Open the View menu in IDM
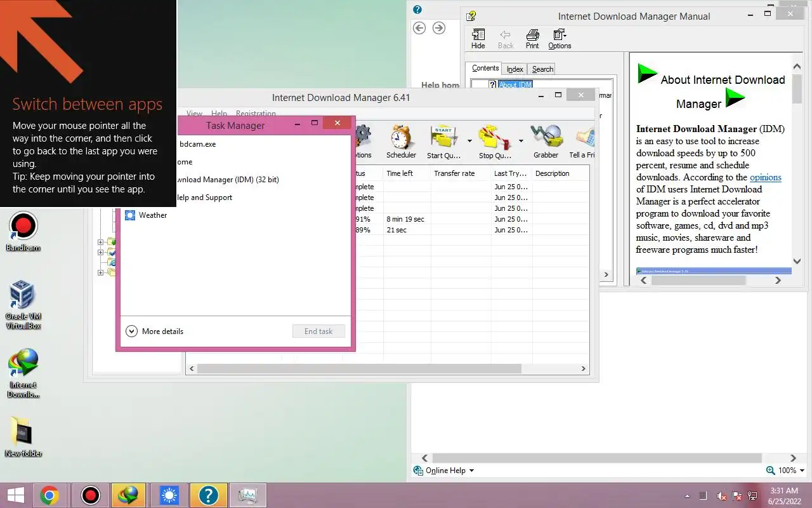This screenshot has height=508, width=812. (195, 114)
